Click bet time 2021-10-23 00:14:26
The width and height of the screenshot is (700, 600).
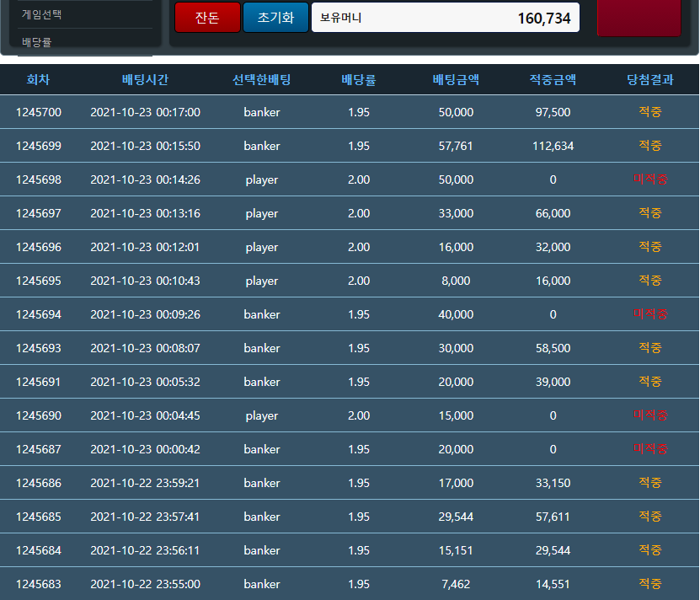tap(145, 179)
